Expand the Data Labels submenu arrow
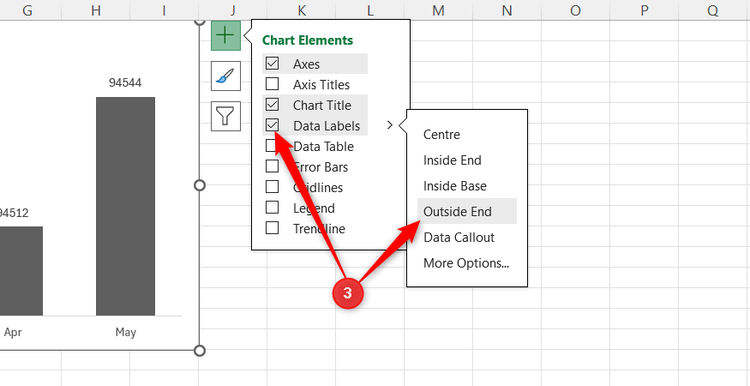The image size is (750, 386). coord(389,125)
